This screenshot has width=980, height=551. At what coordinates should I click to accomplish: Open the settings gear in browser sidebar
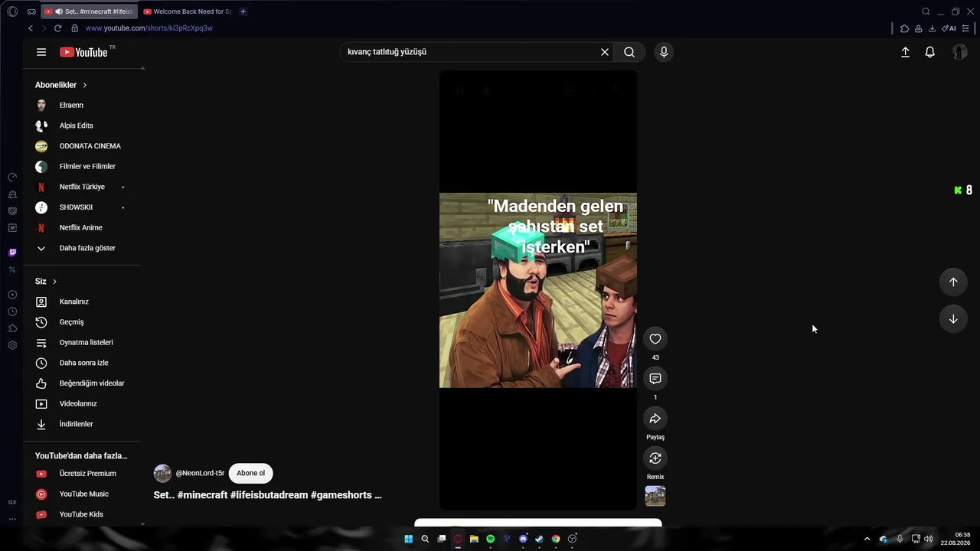pos(12,345)
